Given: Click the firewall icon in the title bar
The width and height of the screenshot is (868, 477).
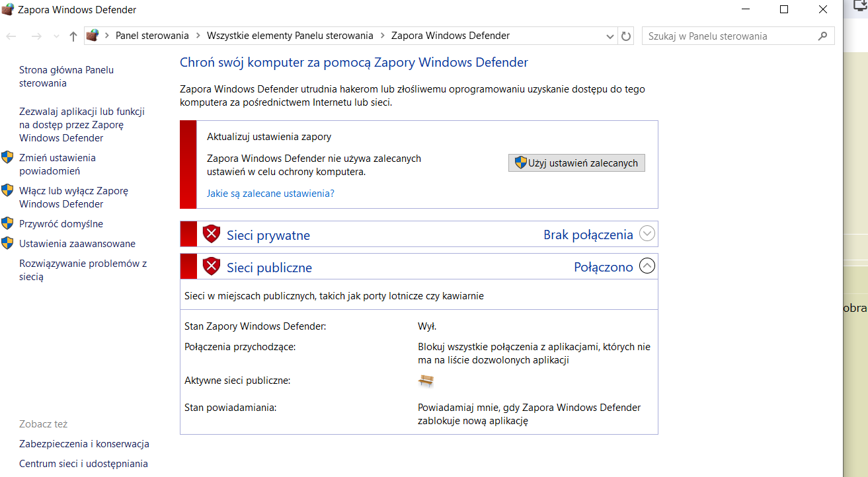Looking at the screenshot, I should coord(8,10).
